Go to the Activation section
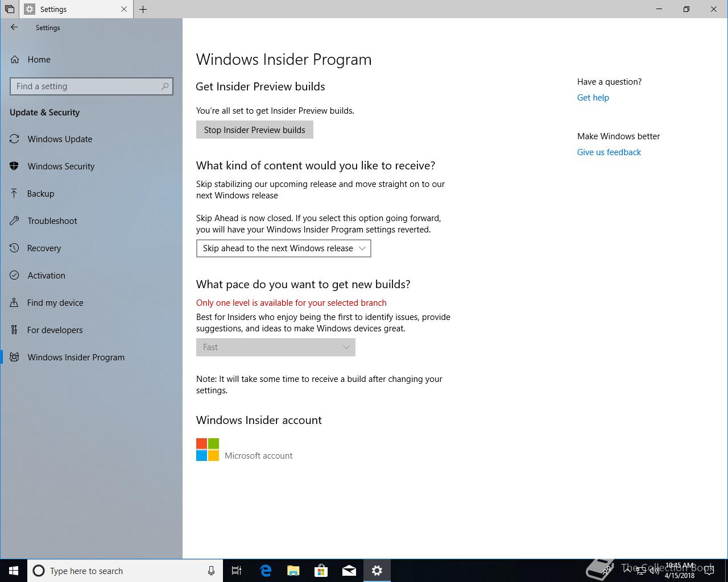This screenshot has width=728, height=582. 91,276
